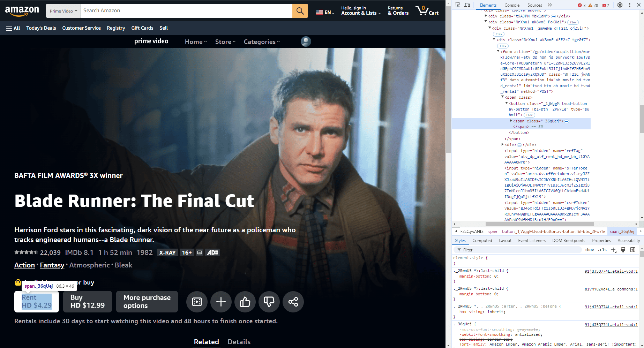Watch the trailer icon button

(197, 302)
